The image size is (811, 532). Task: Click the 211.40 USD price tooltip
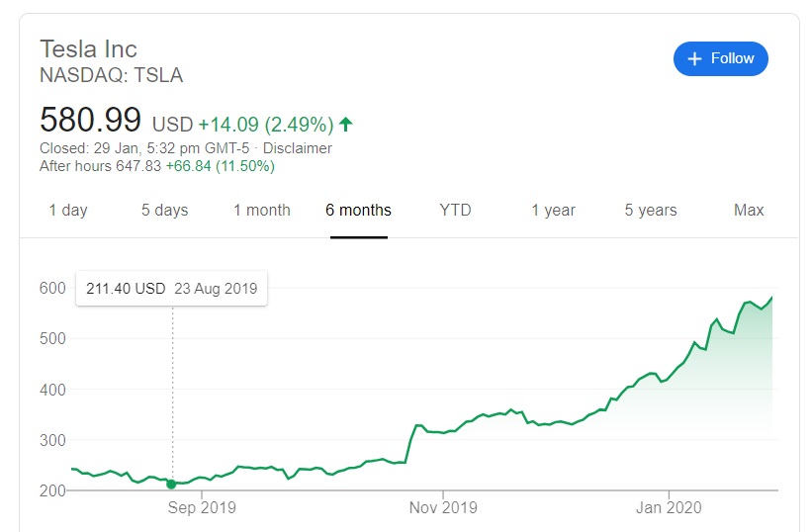tap(171, 289)
